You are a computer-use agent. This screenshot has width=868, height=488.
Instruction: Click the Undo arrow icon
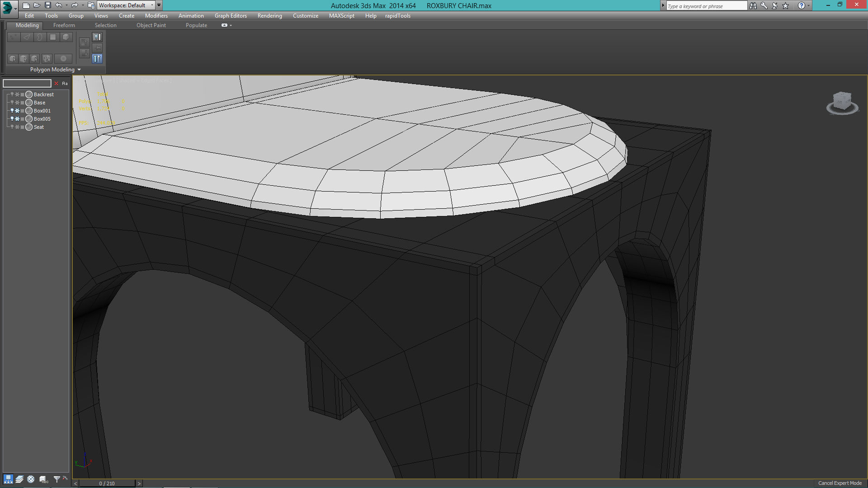58,5
